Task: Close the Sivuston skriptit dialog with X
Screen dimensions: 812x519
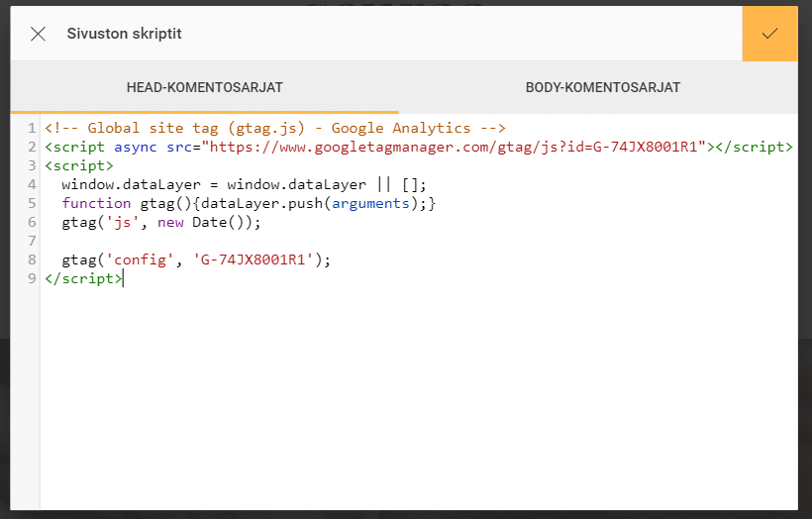Action: pos(39,35)
